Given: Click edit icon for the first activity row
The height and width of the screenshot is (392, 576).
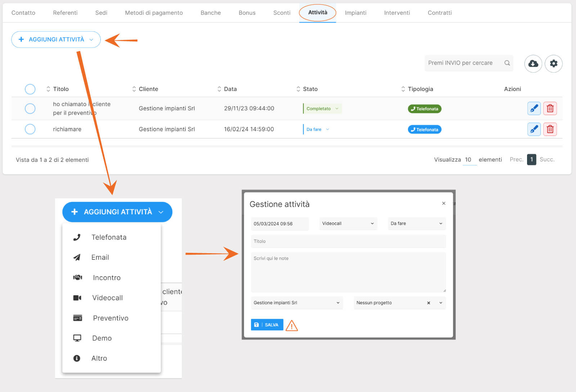Looking at the screenshot, I should click(534, 108).
